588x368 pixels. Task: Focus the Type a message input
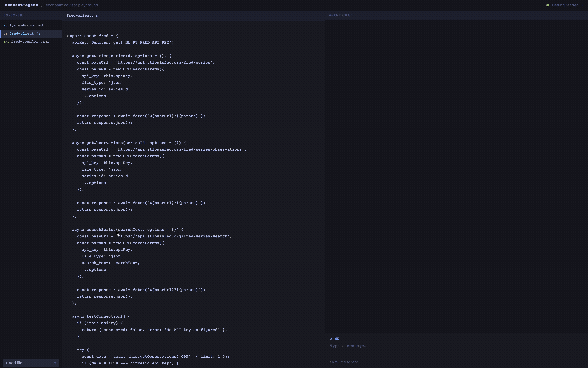(456, 346)
